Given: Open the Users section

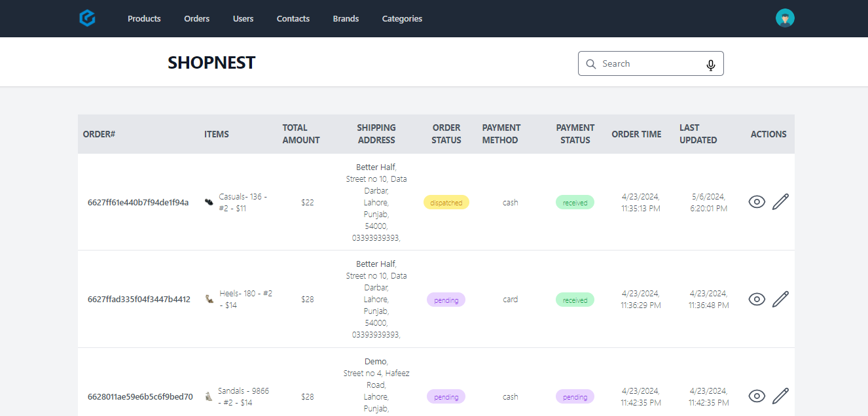Looking at the screenshot, I should click(243, 18).
